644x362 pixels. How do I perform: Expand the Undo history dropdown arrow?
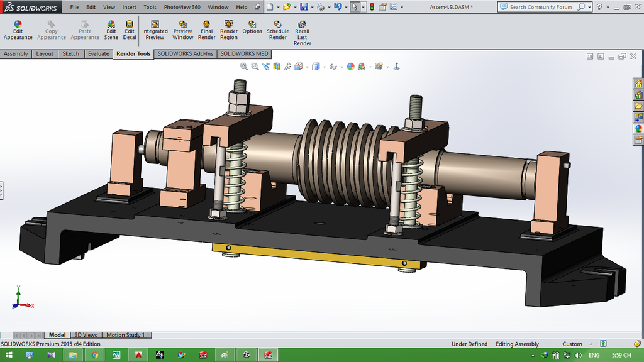[x=346, y=7]
